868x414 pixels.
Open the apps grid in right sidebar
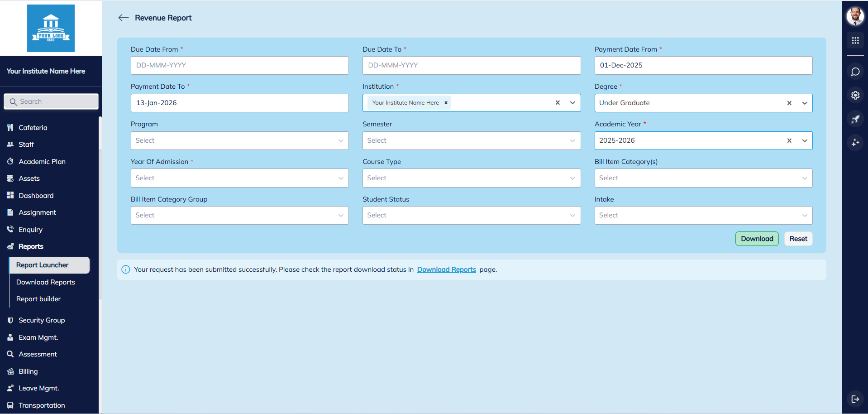pos(855,40)
